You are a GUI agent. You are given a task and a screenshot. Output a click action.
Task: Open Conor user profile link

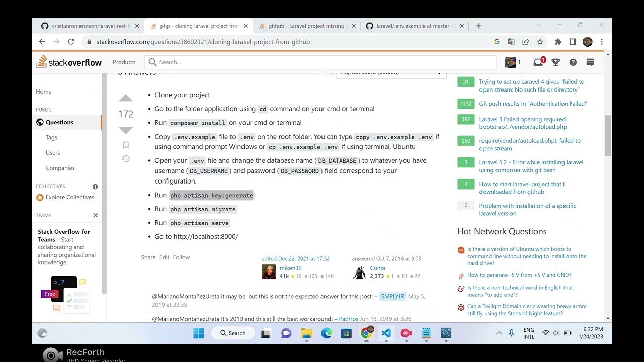(x=378, y=268)
